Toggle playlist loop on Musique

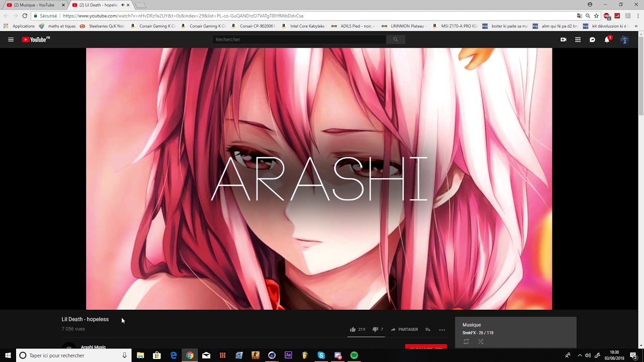466,341
